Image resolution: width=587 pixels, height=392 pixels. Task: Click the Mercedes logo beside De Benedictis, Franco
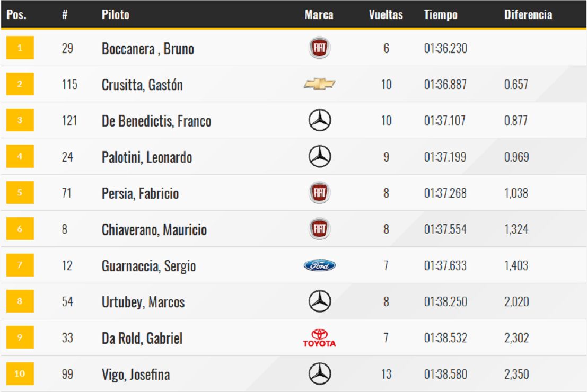pos(320,120)
